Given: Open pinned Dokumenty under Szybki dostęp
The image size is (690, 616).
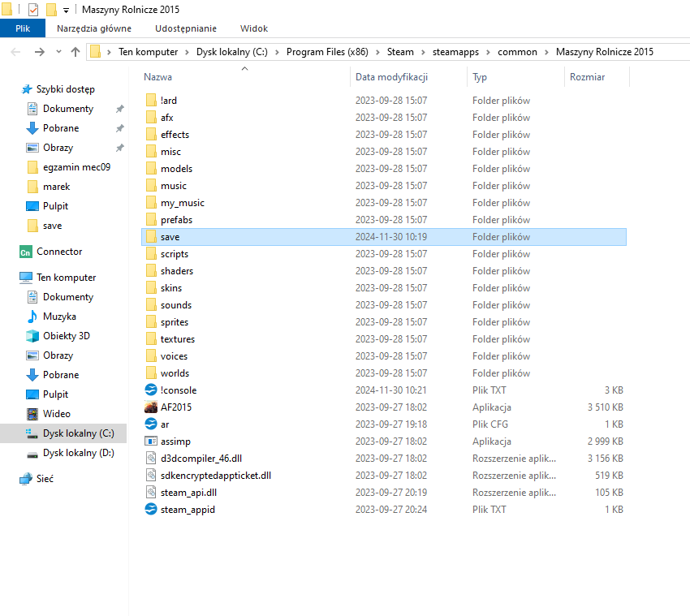Looking at the screenshot, I should coord(68,109).
